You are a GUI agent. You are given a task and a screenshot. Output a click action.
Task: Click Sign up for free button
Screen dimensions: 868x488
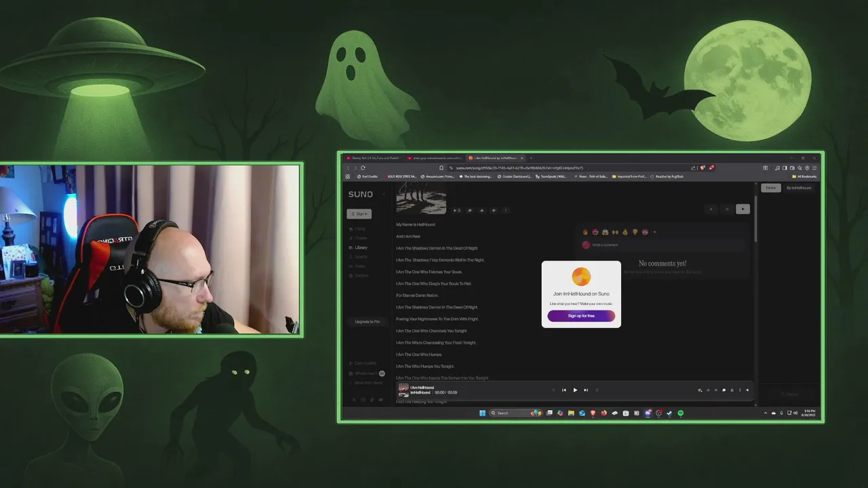pos(581,316)
